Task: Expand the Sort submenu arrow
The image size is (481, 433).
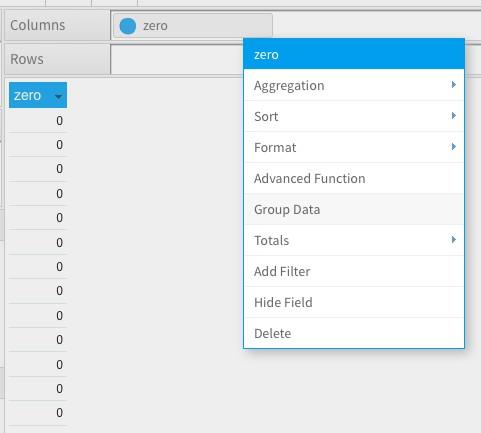Action: [453, 116]
